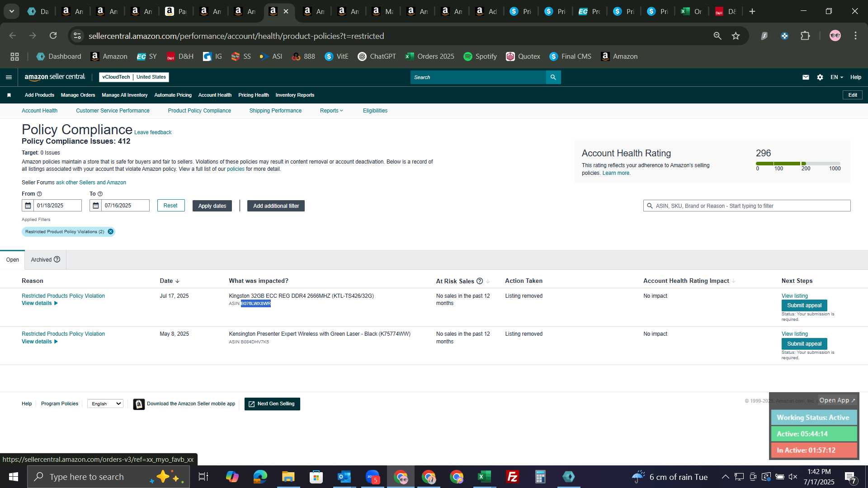Click the vCloudTech United States account switcher
The width and height of the screenshot is (868, 488).
pos(134,77)
